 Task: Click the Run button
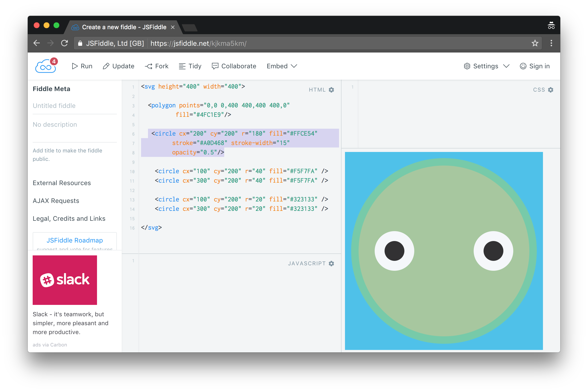[82, 66]
